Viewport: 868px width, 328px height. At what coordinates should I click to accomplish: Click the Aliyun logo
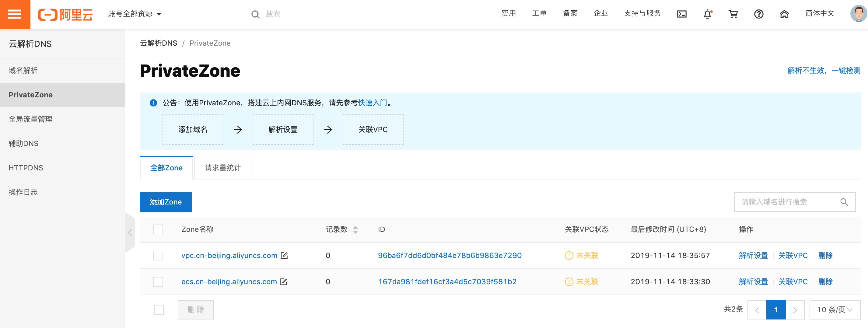[65, 15]
